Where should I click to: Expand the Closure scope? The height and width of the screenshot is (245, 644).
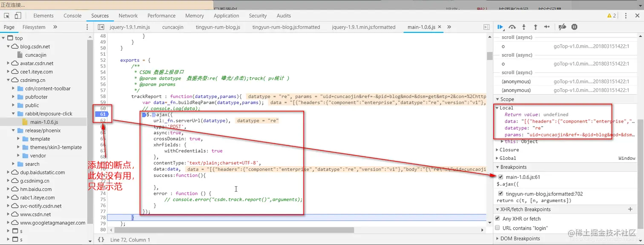click(x=497, y=150)
